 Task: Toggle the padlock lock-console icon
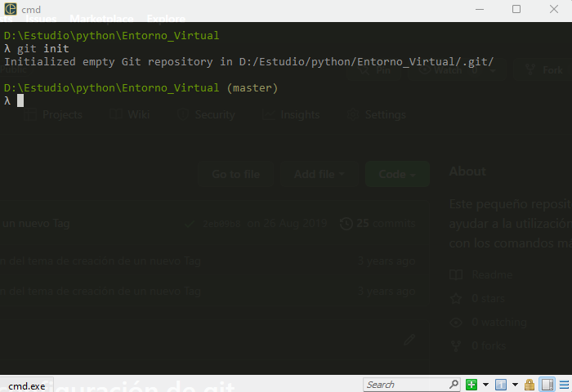click(x=530, y=385)
